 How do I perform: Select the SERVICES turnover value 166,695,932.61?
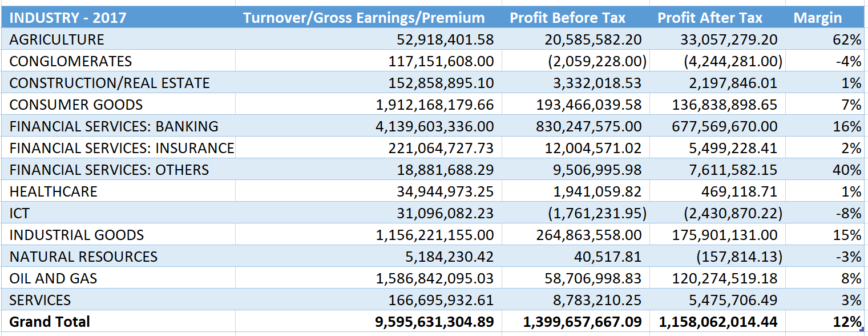tap(441, 300)
